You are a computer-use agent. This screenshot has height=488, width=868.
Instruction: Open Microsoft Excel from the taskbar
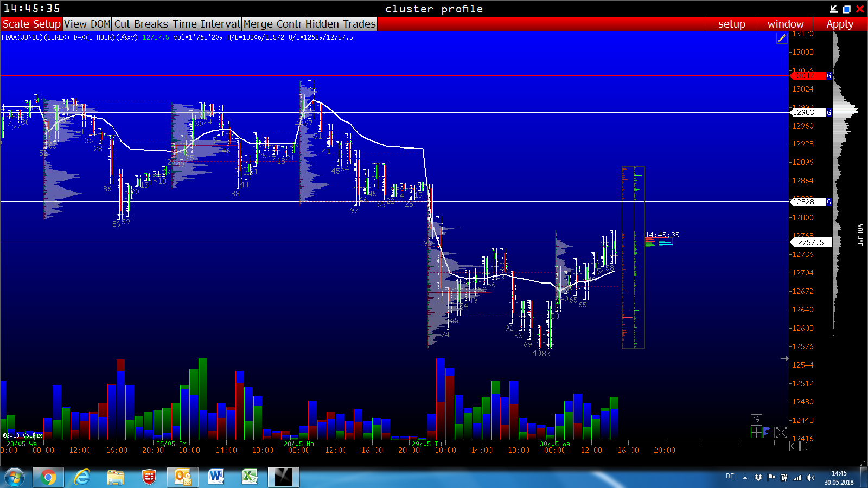tap(250, 477)
